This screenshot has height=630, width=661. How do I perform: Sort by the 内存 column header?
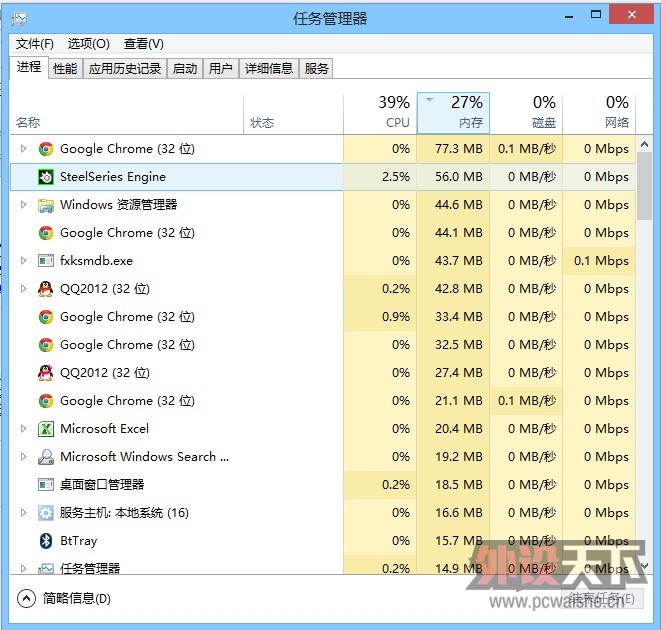pos(453,114)
